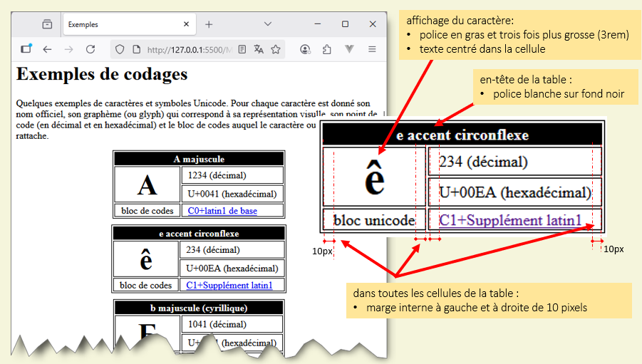
Task: Open a new tab with plus button
Action: (209, 24)
